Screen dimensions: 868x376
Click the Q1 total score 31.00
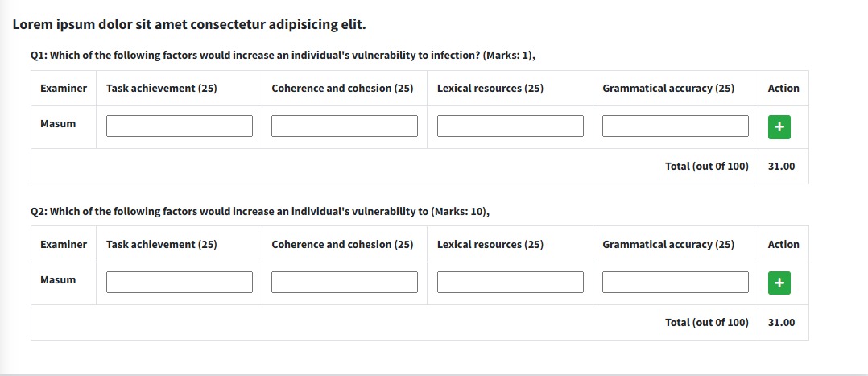[x=781, y=167]
